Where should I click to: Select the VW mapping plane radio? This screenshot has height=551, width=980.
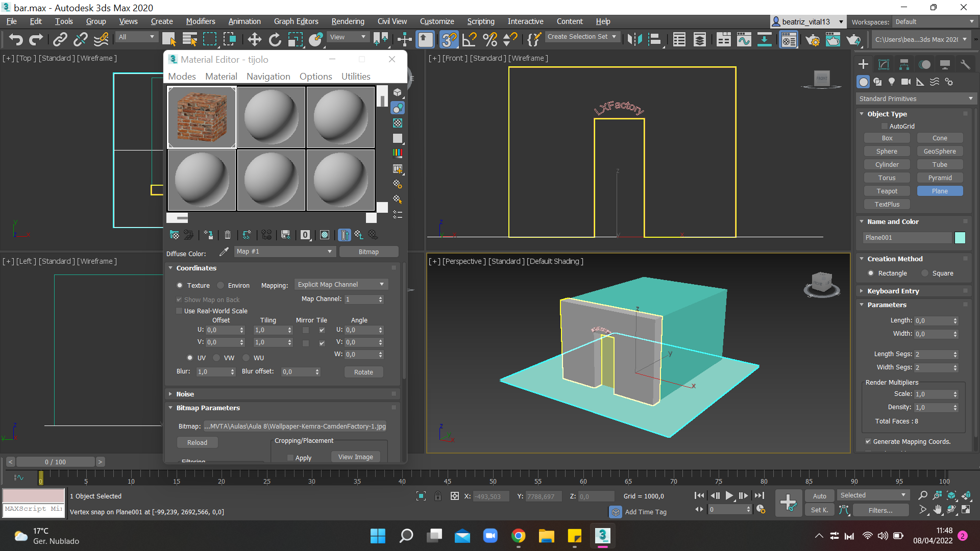[216, 358]
